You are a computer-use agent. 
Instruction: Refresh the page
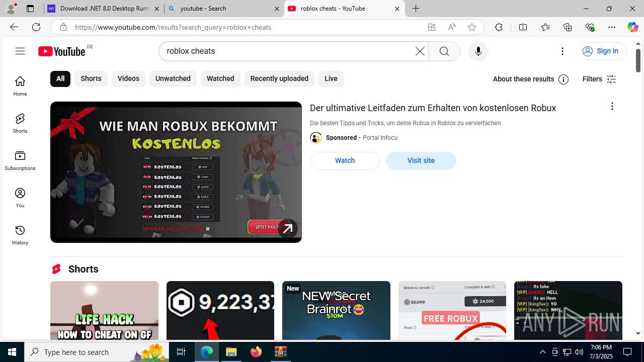(x=36, y=27)
